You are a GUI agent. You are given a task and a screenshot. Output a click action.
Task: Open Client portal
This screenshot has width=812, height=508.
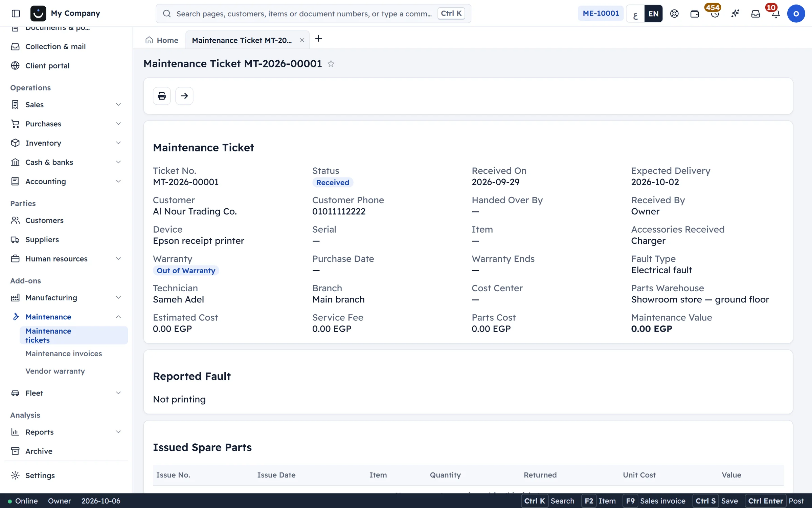(x=66, y=66)
